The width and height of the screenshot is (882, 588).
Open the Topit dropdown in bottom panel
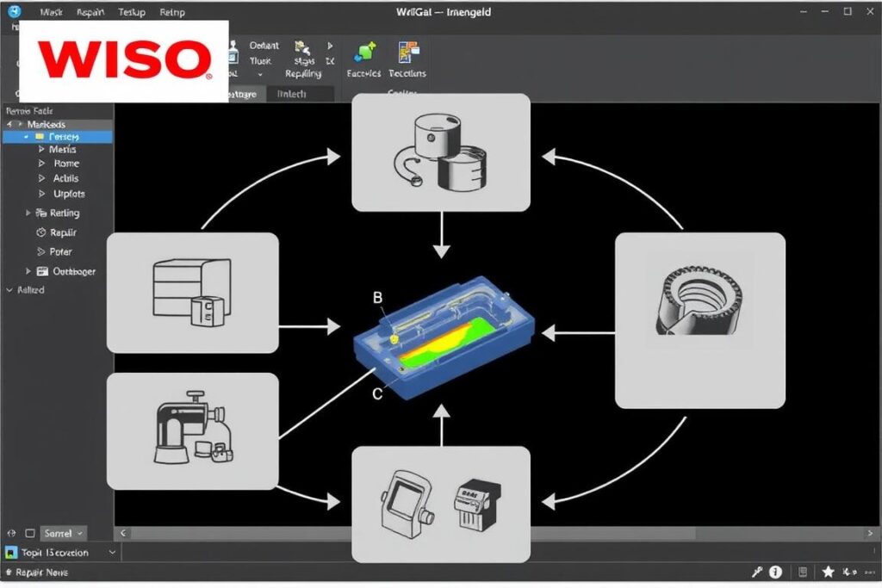(x=60, y=553)
